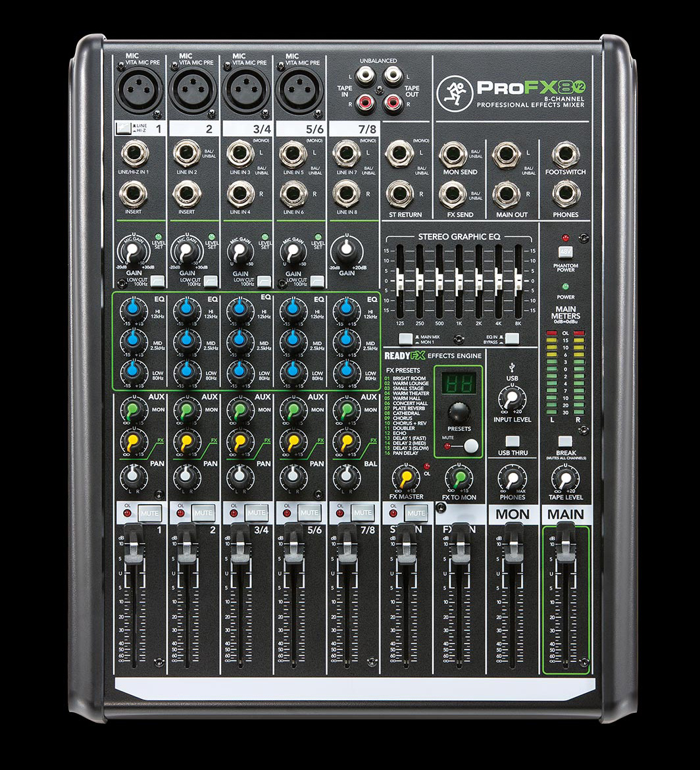Click the LINE/HI-Z IN 1 jack
700x770 pixels.
coord(134,154)
